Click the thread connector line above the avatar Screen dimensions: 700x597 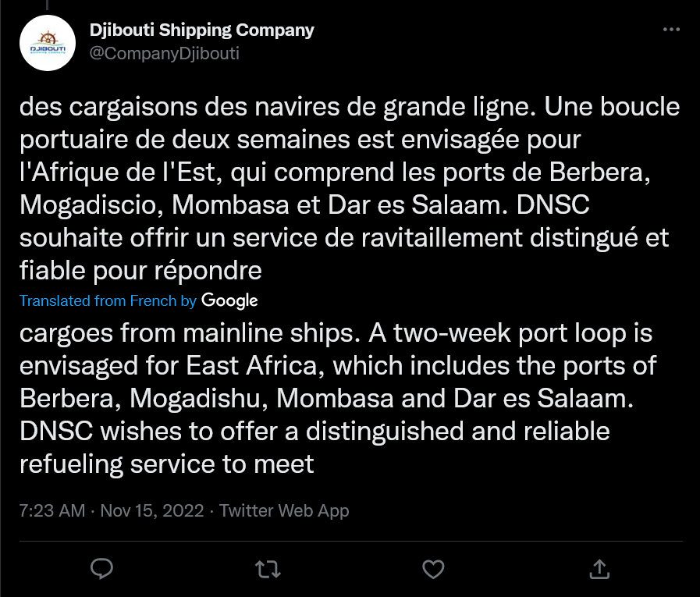47,5
